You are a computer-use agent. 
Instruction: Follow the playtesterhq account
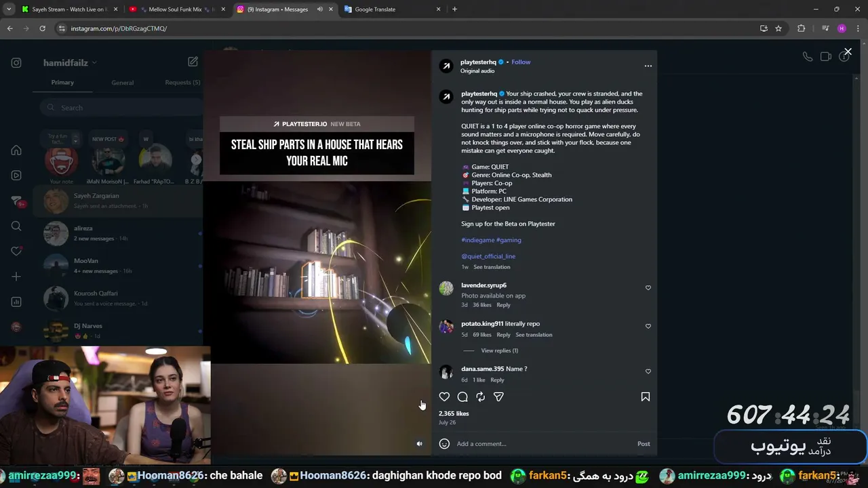[x=521, y=62]
